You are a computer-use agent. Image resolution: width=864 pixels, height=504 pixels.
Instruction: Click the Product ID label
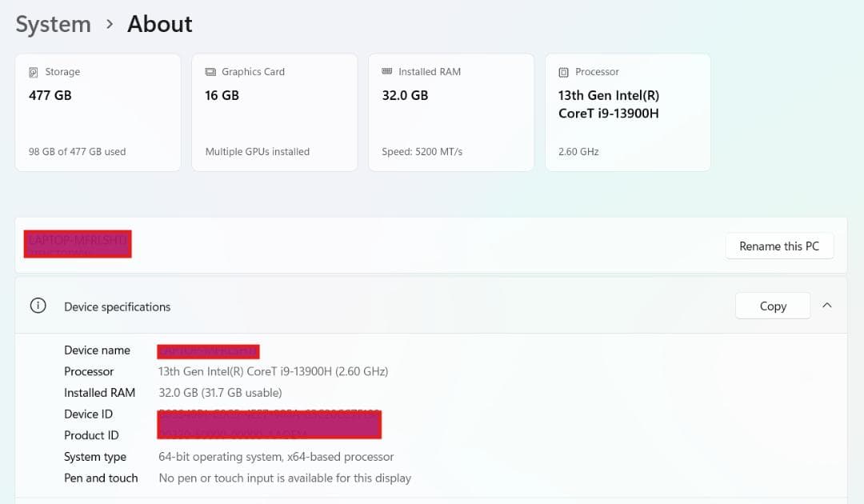[x=91, y=435]
